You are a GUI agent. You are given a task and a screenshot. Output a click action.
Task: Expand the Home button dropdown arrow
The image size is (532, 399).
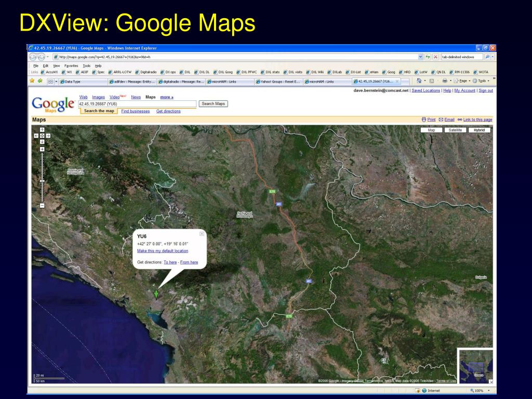(425, 81)
